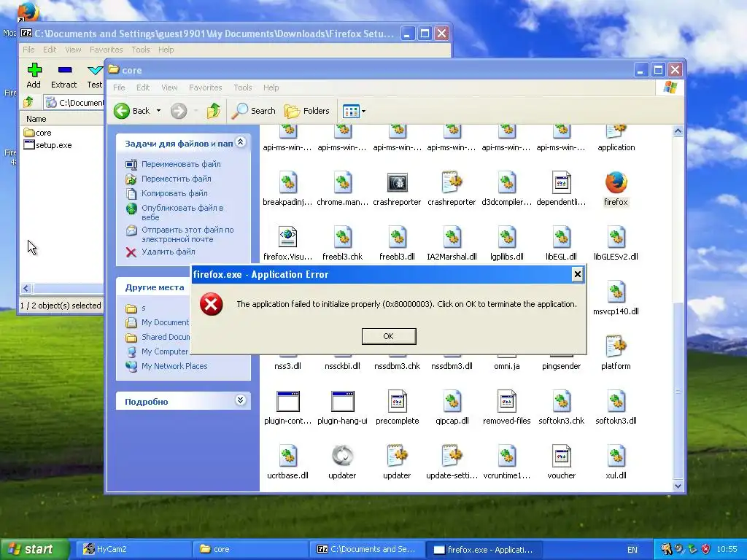Click Копировать файл task link
This screenshot has height=560, width=747.
tap(174, 193)
